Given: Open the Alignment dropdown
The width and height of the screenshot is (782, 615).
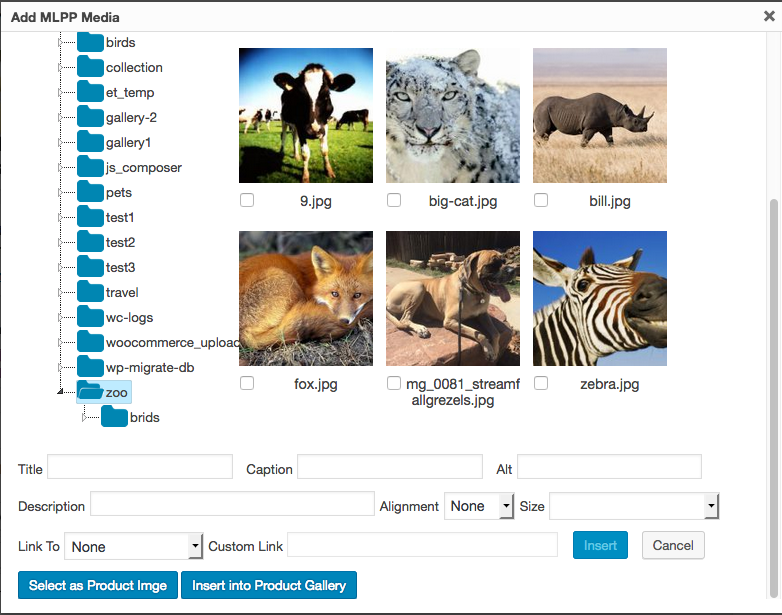Looking at the screenshot, I should click(479, 506).
